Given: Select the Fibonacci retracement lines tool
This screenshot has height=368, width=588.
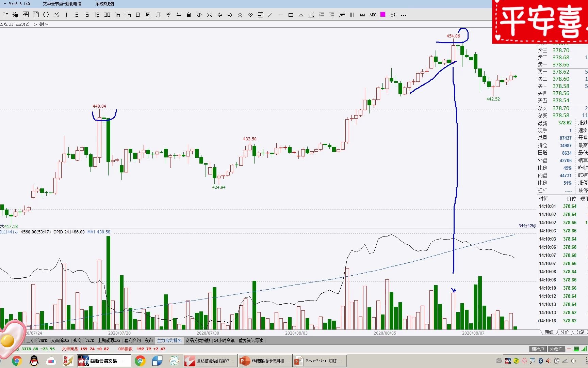Looking at the screenshot, I should pos(322,15).
